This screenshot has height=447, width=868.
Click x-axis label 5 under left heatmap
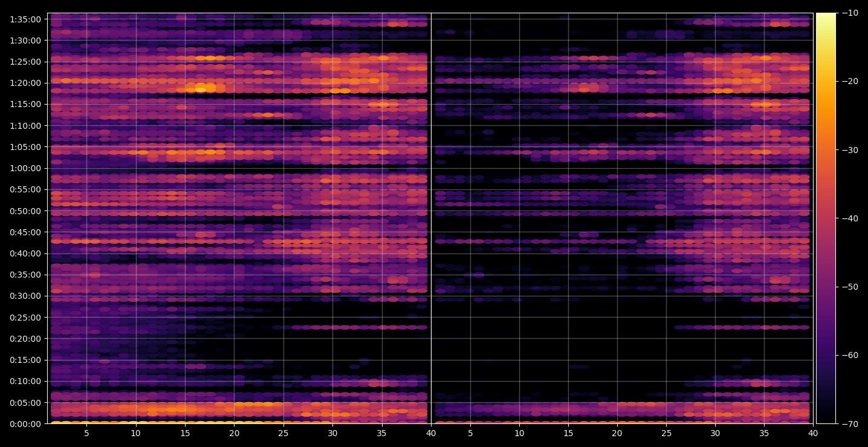point(86,433)
